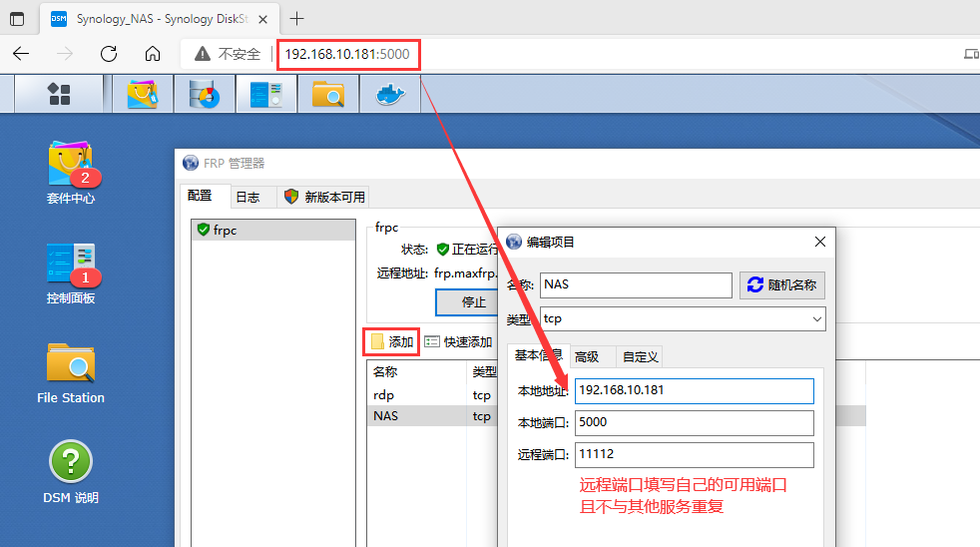Open File Station from the DSM taskbar

point(328,95)
